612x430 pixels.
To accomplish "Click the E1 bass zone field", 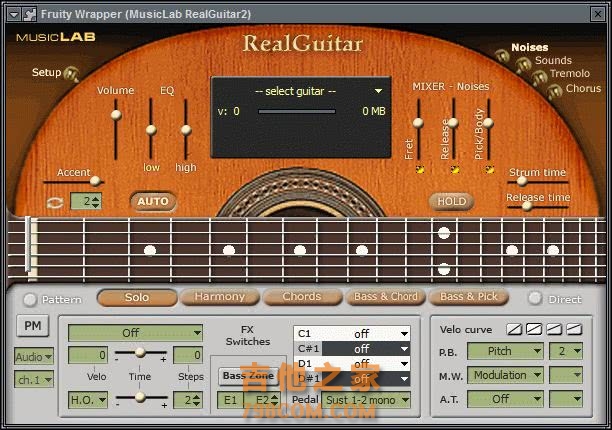I will pyautogui.click(x=230, y=400).
